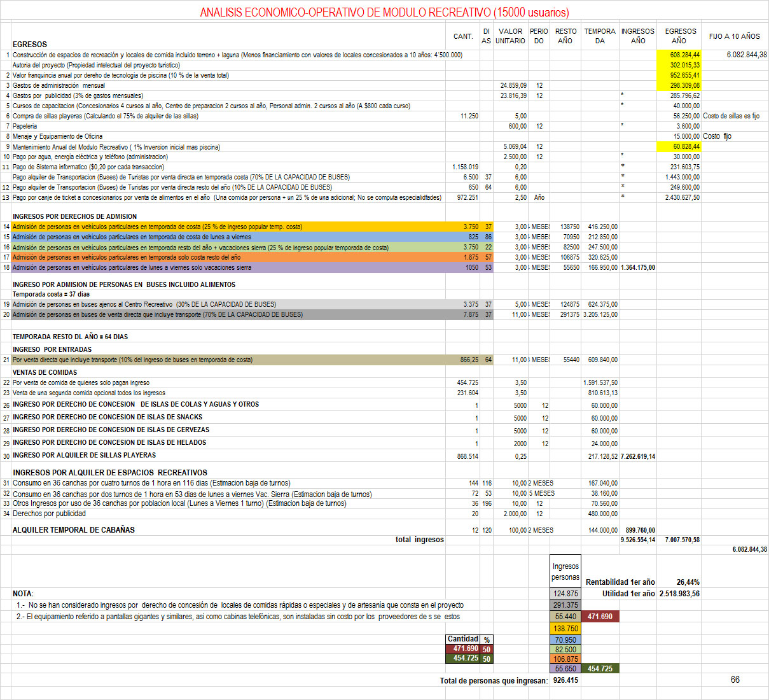
Task: Select the 'CANT.' column header
Action: [463, 36]
